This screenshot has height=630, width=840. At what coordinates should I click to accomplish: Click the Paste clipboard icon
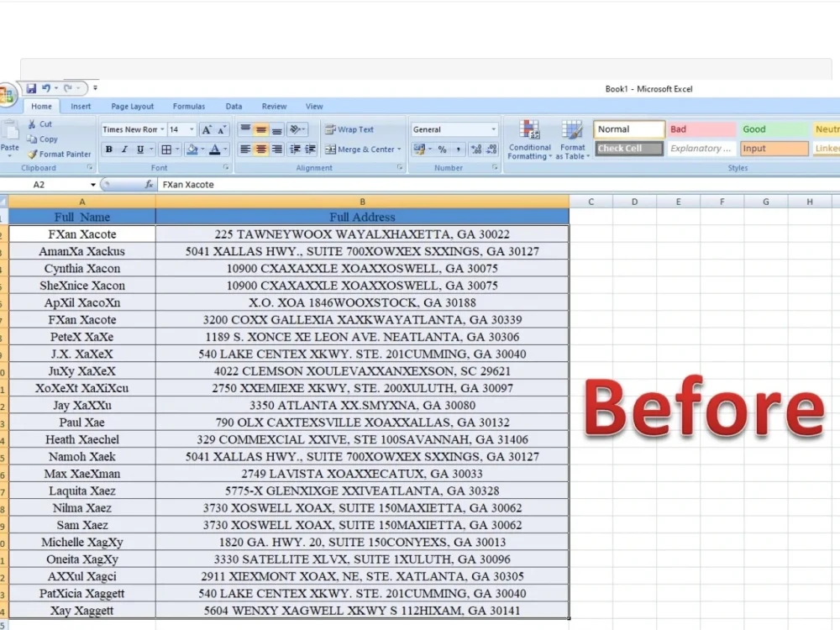[x=9, y=131]
